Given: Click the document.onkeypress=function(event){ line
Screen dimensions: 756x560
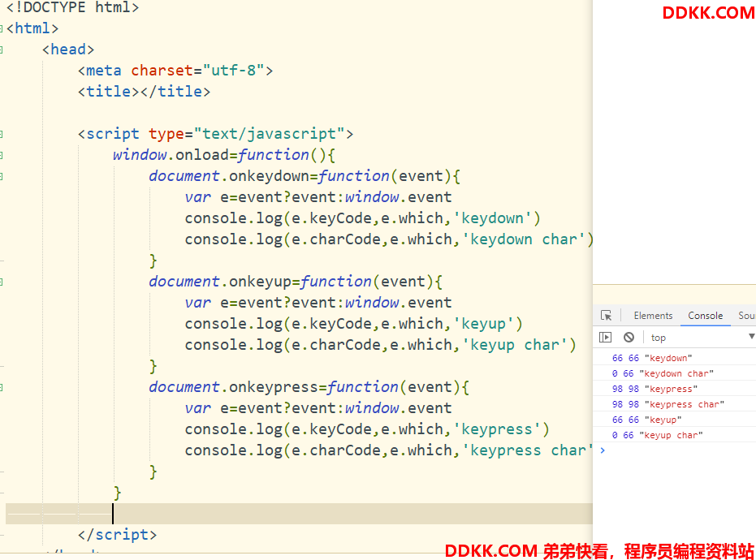Looking at the screenshot, I should pyautogui.click(x=309, y=387).
